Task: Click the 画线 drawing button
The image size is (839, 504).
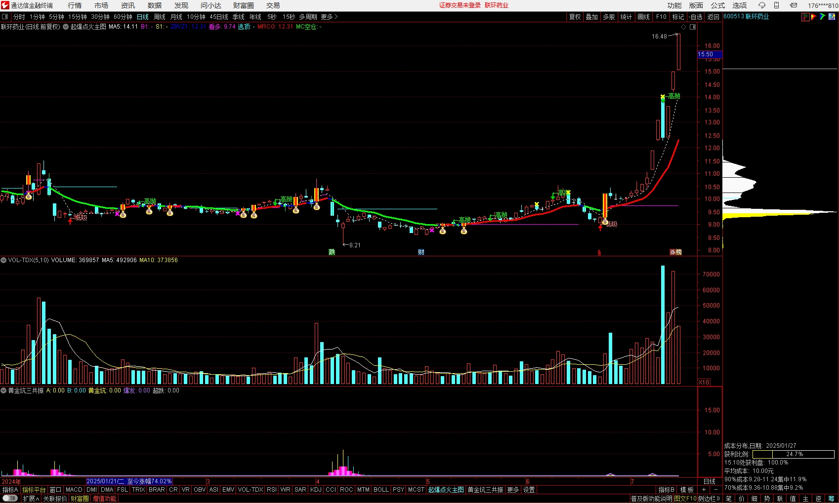Action: (644, 17)
